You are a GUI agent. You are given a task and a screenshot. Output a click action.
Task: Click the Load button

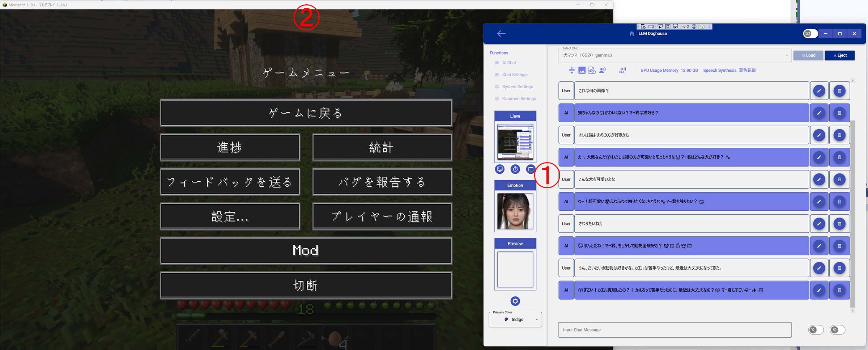point(808,55)
